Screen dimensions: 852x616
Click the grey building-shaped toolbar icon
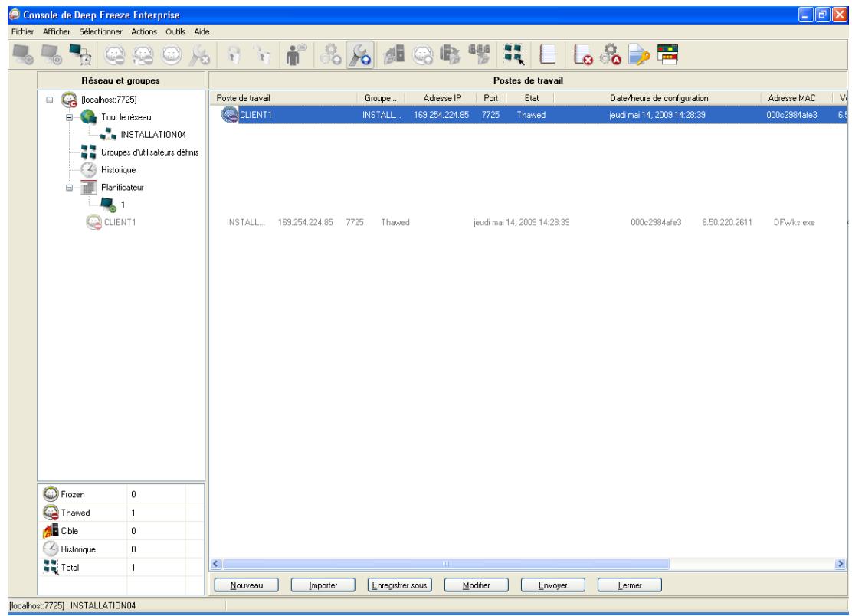click(x=395, y=54)
